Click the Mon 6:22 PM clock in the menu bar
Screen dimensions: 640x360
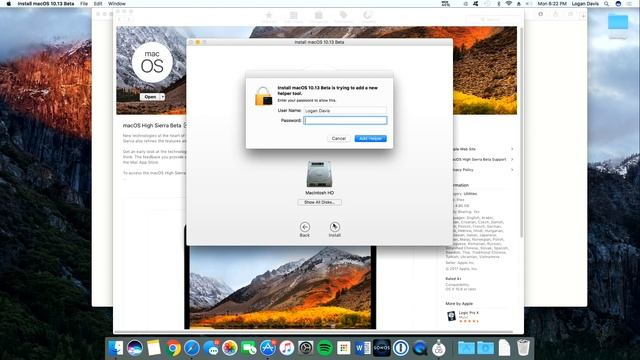(x=552, y=4)
